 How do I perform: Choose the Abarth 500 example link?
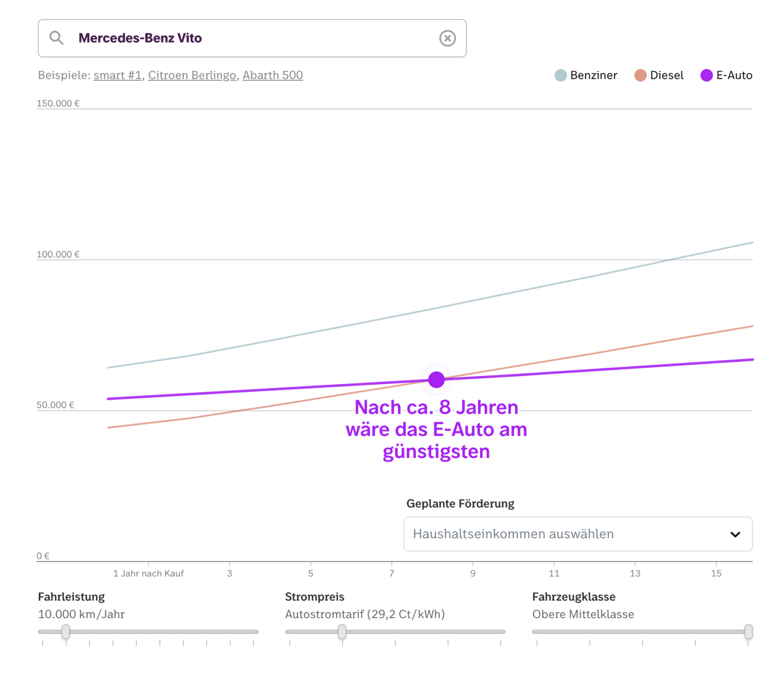(272, 75)
